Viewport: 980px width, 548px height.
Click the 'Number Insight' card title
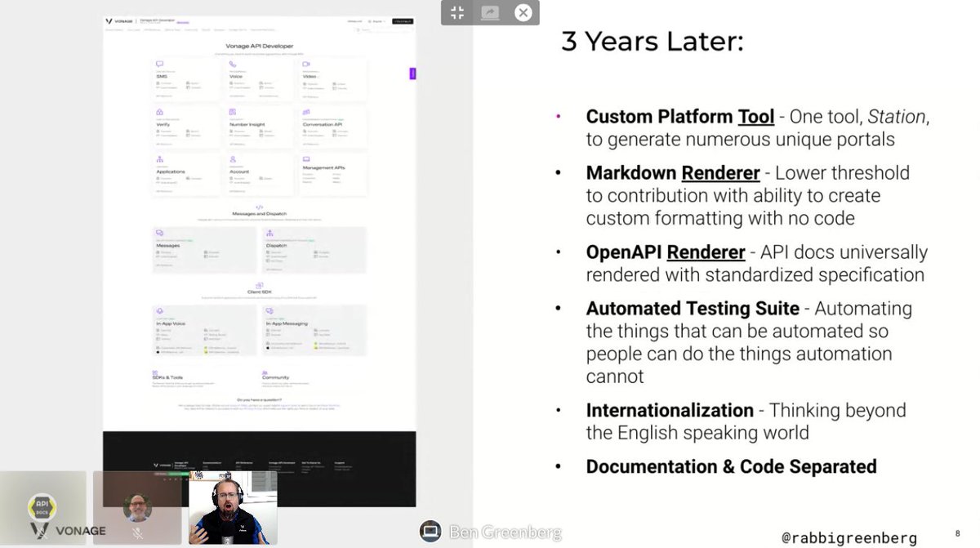(247, 124)
